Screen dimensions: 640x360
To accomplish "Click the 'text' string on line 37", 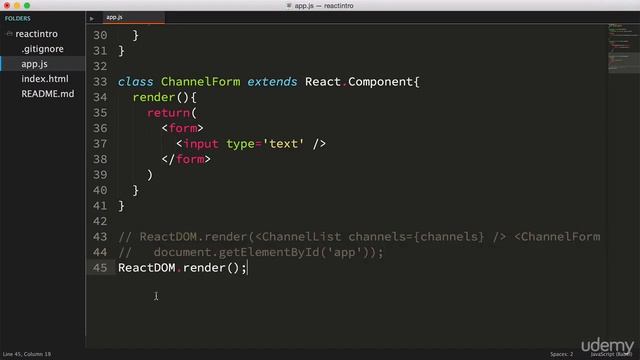I will point(283,144).
